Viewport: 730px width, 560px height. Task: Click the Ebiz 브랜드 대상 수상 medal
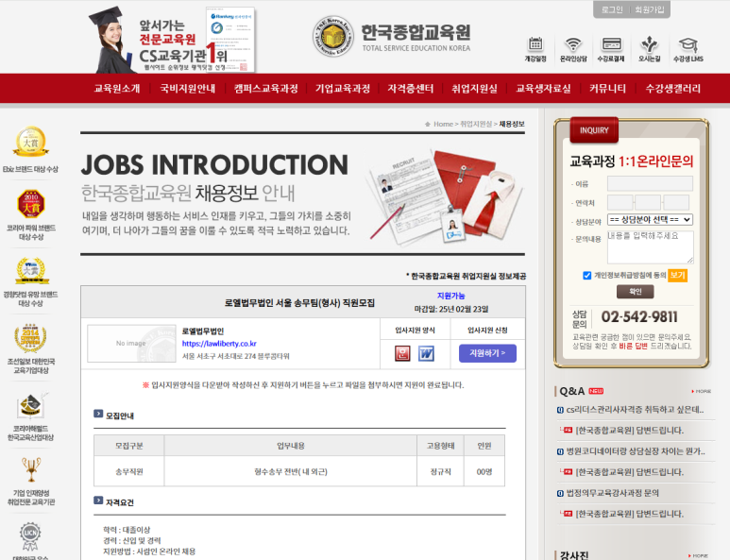tap(30, 142)
